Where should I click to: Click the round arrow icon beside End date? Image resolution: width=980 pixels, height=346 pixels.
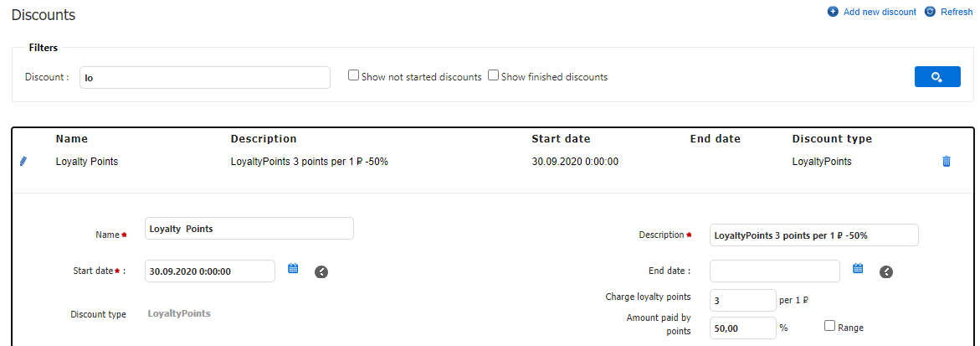[886, 271]
